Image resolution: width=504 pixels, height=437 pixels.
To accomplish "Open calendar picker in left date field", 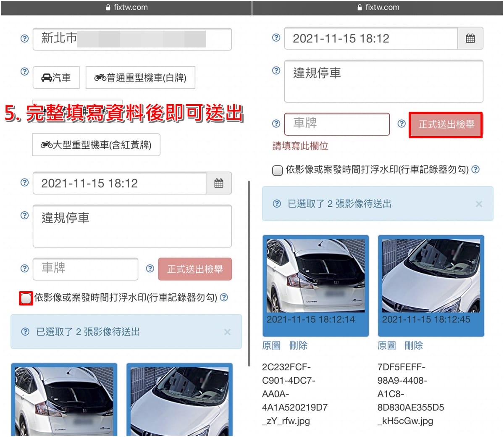I will click(x=219, y=183).
